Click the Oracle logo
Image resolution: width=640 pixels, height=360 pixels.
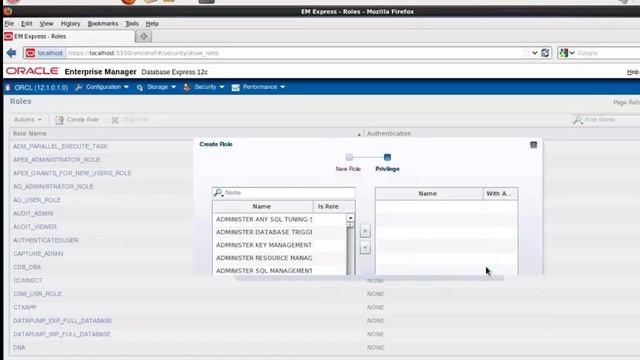[32, 71]
